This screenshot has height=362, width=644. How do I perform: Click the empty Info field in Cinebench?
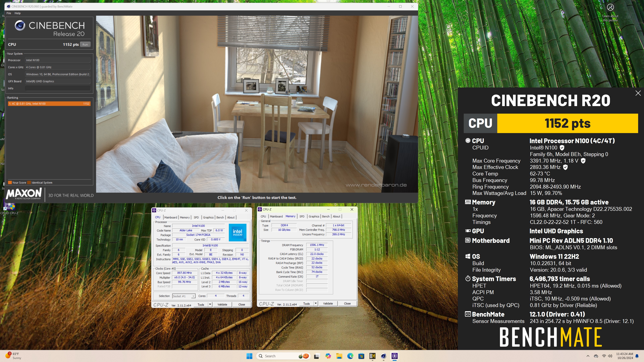[58, 88]
